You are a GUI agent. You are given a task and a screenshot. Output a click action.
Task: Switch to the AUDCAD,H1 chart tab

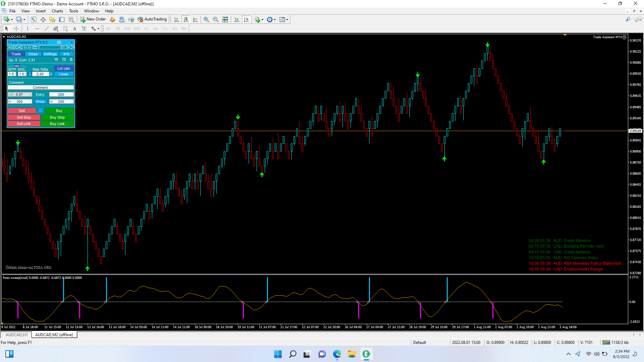coord(16,335)
